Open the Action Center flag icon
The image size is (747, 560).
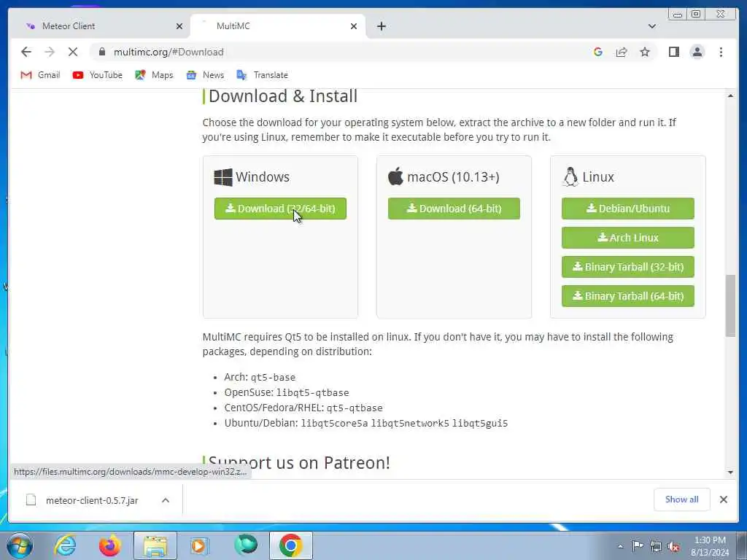coord(638,546)
